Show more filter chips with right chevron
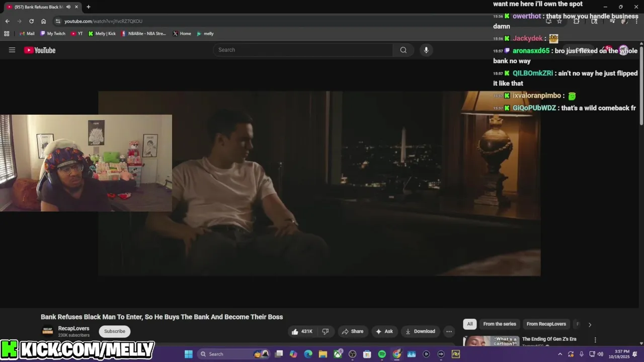 (590, 324)
